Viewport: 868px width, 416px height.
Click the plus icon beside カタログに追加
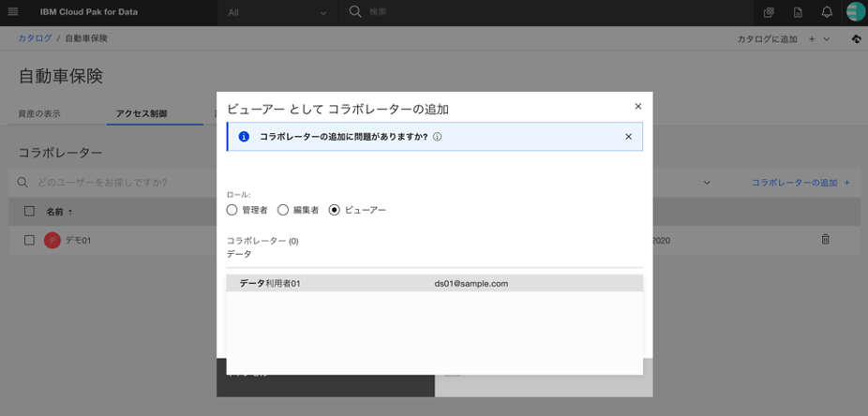[812, 38]
